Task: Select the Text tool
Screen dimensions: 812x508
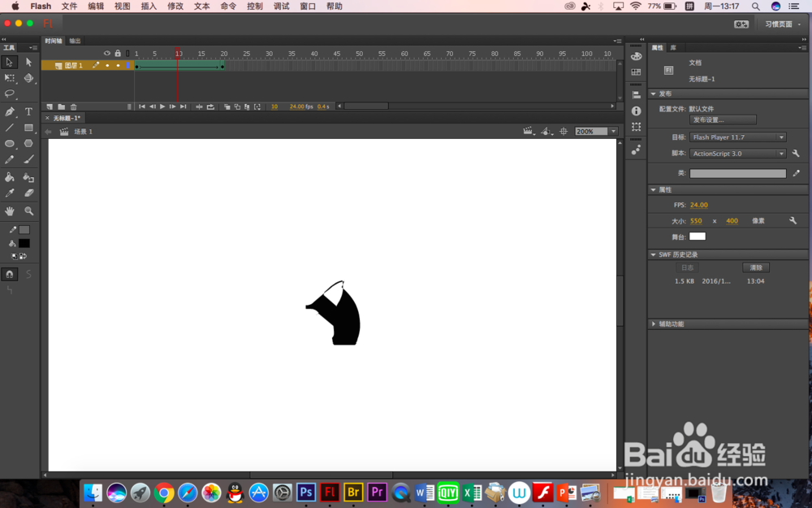Action: [29, 111]
